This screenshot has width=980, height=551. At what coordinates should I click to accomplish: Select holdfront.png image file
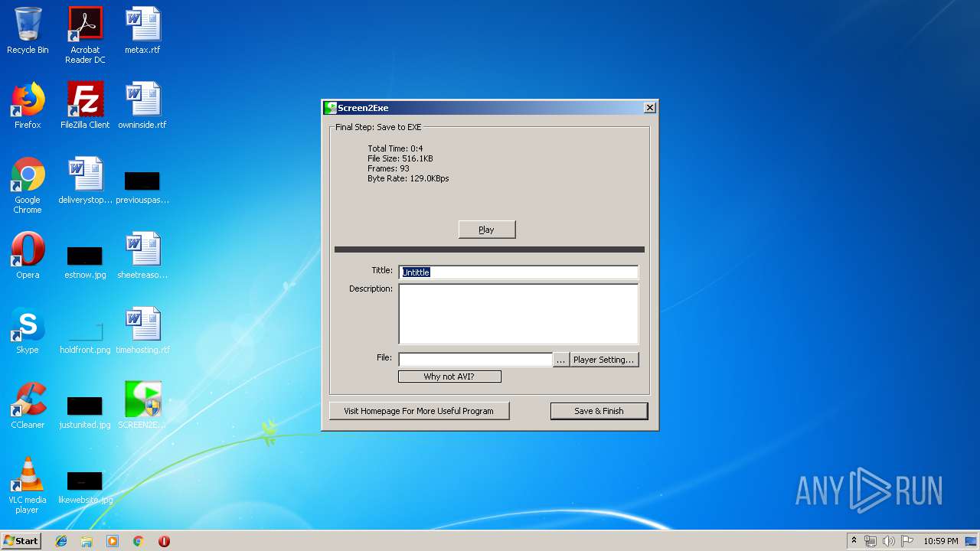(x=85, y=337)
